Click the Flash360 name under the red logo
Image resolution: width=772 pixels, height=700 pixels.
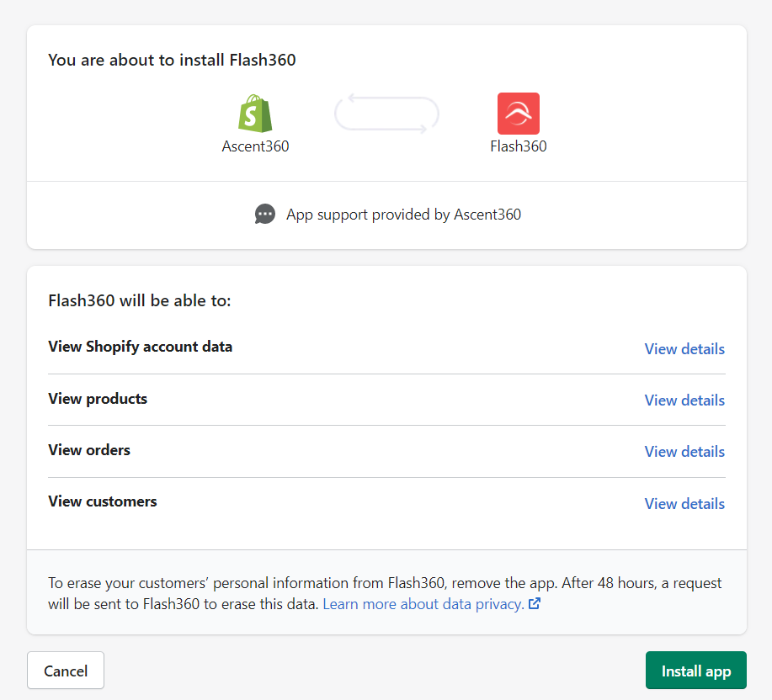pyautogui.click(x=518, y=146)
